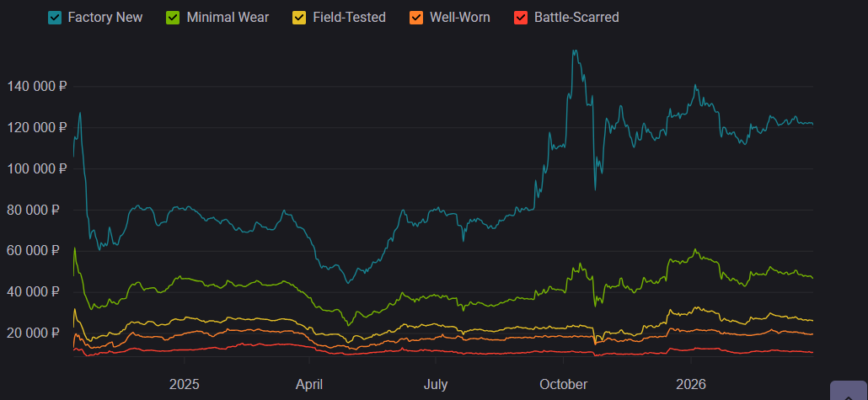Image resolution: width=868 pixels, height=400 pixels.
Task: Click the Factory New legend label
Action: 104,17
